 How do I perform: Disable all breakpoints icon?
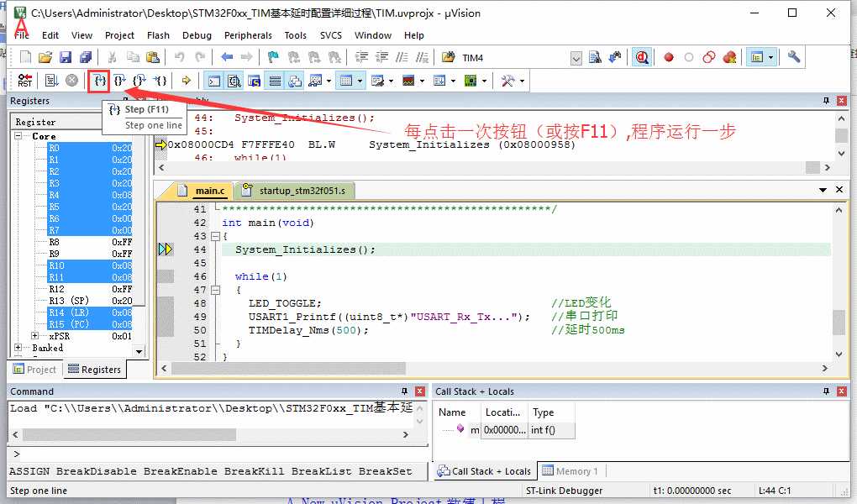pyautogui.click(x=709, y=57)
